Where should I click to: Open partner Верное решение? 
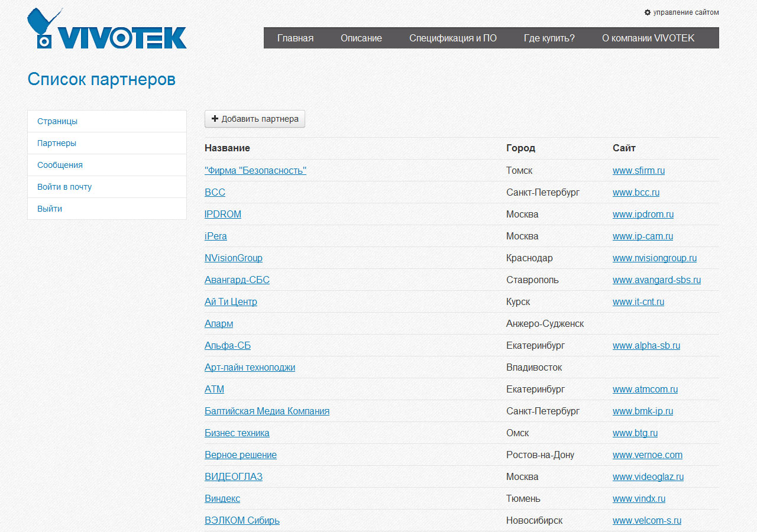point(241,455)
